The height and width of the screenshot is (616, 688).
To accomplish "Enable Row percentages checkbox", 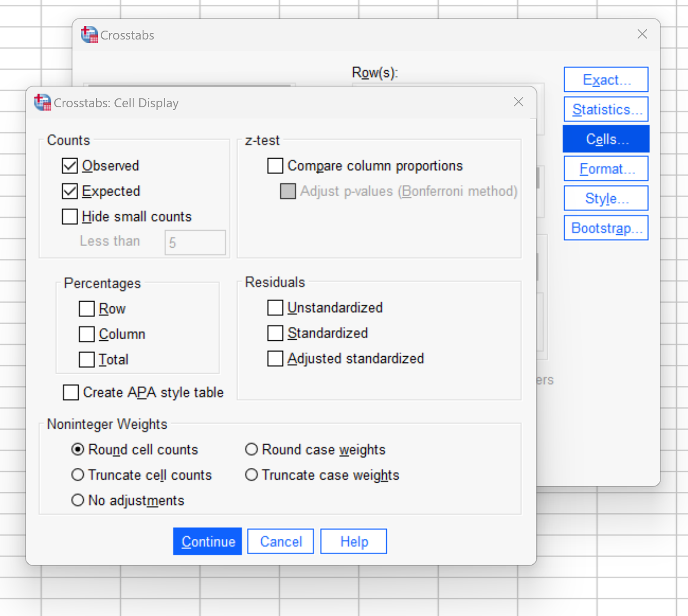I will coord(87,309).
